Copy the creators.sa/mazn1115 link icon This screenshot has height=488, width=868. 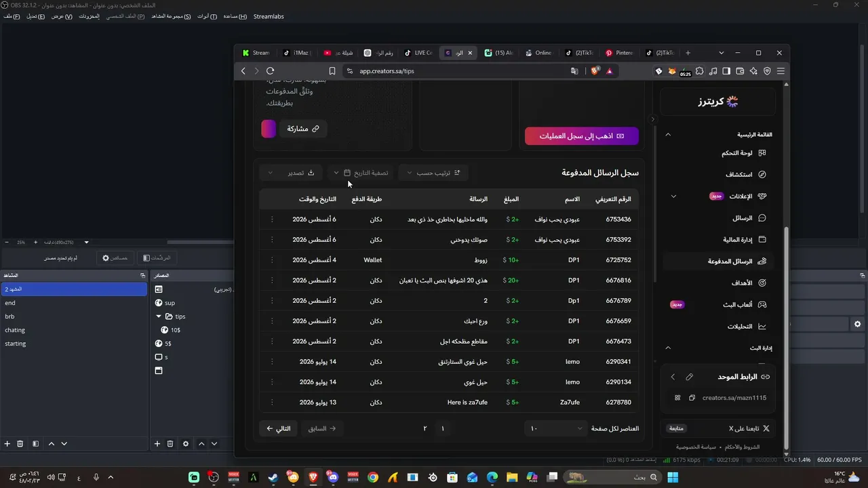coord(692,398)
